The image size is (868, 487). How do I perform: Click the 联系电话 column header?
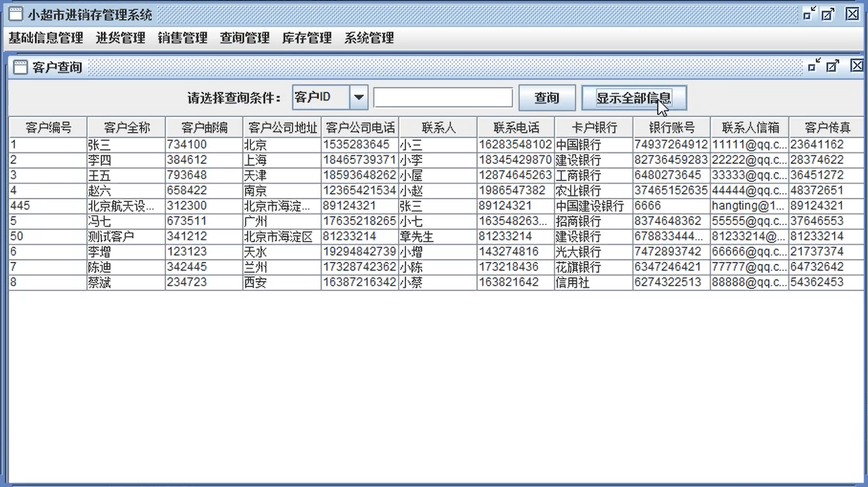[x=516, y=127]
